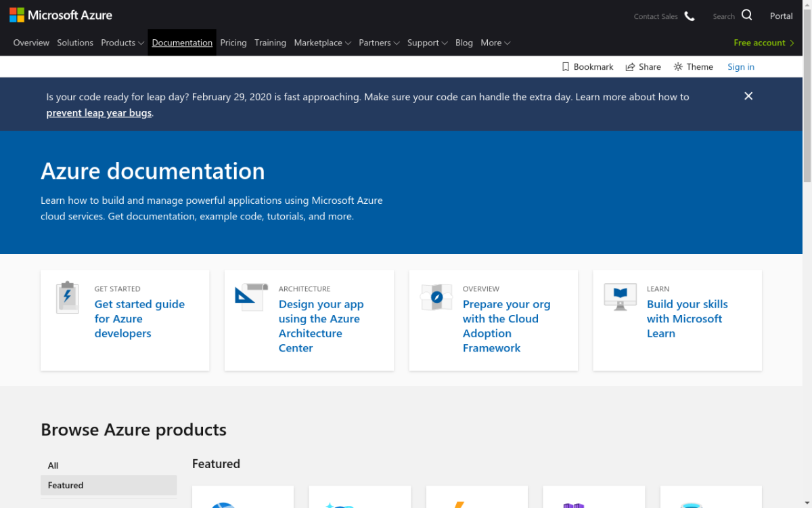Click the Sign in link
This screenshot has width=812, height=508.
(x=741, y=67)
